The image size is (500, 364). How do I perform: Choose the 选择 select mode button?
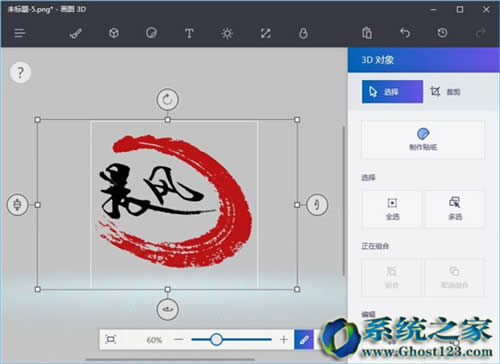click(392, 92)
